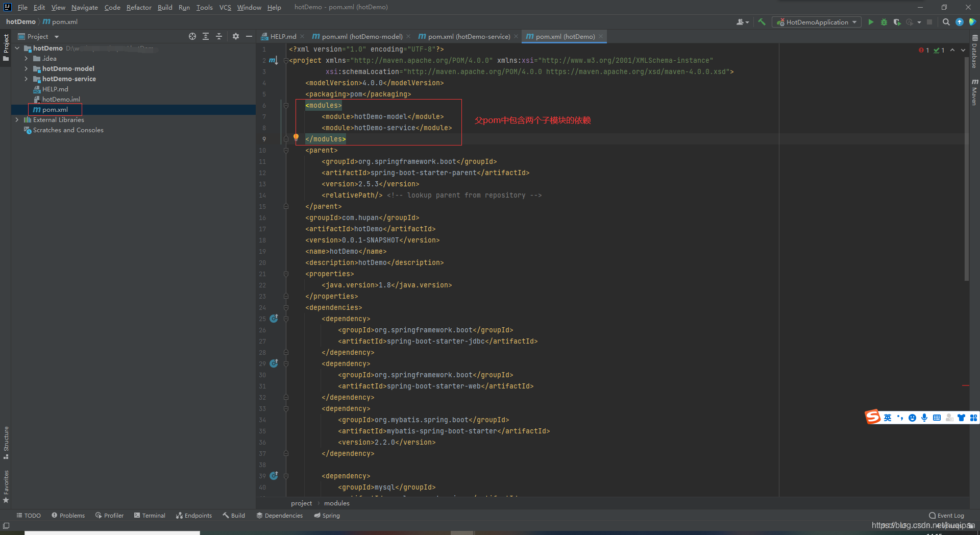This screenshot has height=535, width=980.
Task: Open the Profiler tool window
Action: point(109,516)
